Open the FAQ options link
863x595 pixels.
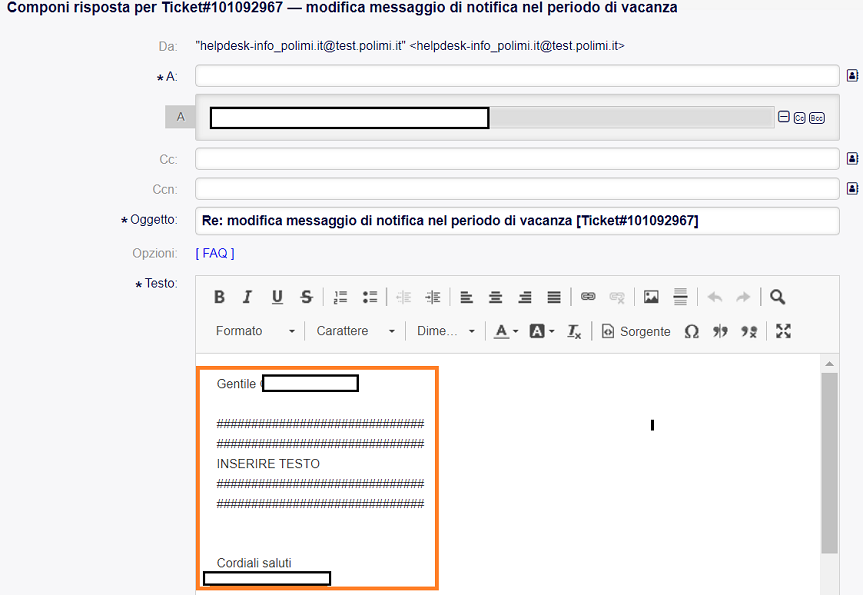[214, 253]
